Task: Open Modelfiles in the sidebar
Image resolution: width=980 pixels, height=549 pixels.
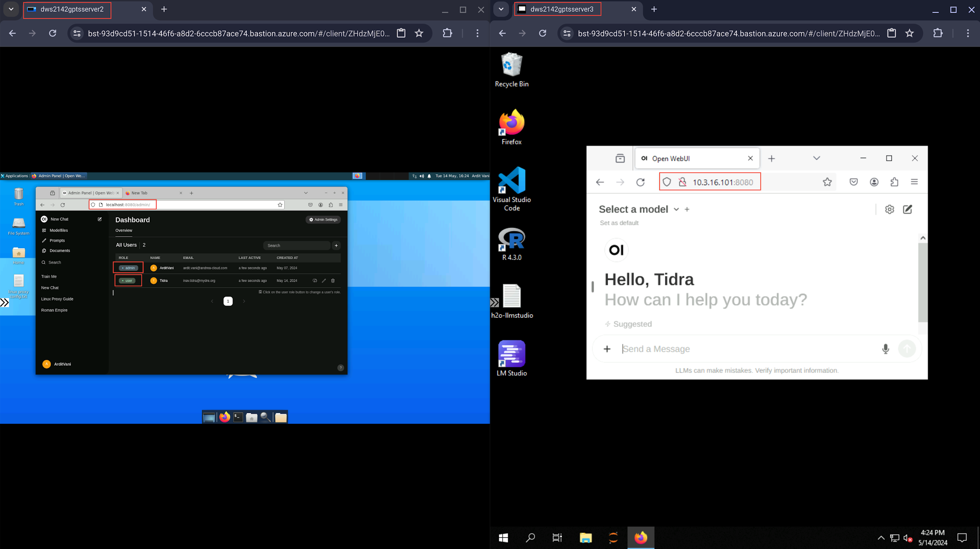Action: coord(59,230)
